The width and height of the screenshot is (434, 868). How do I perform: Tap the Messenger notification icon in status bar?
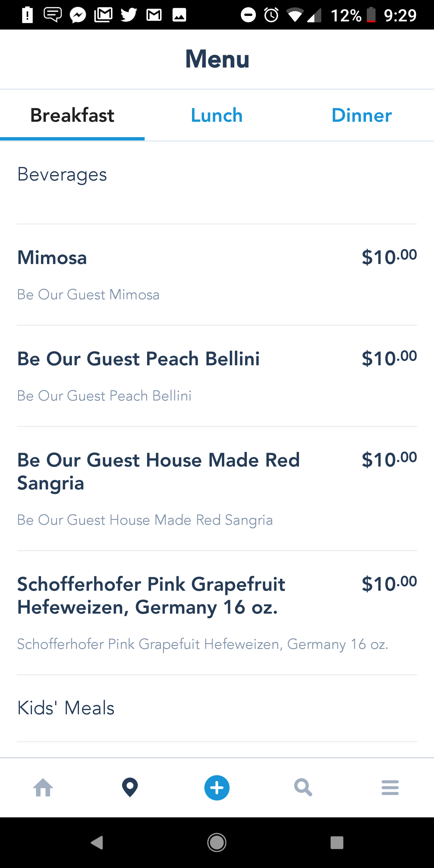click(78, 15)
